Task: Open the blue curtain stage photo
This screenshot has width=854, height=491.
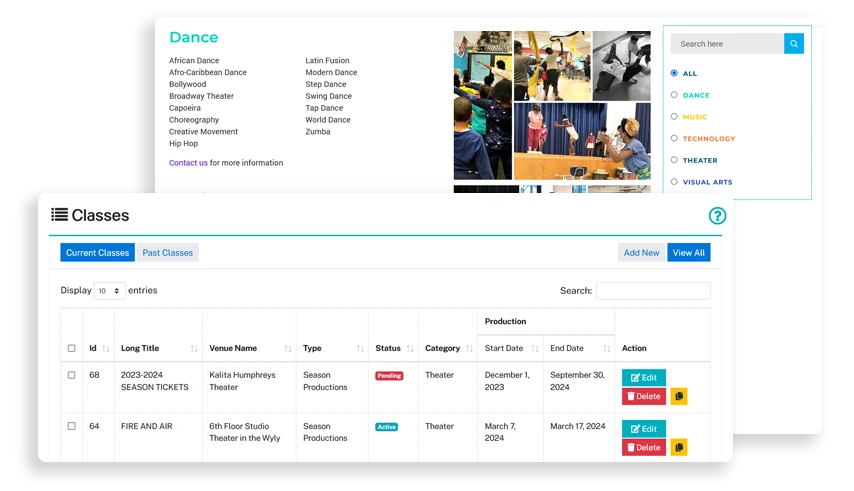Action: [x=582, y=141]
